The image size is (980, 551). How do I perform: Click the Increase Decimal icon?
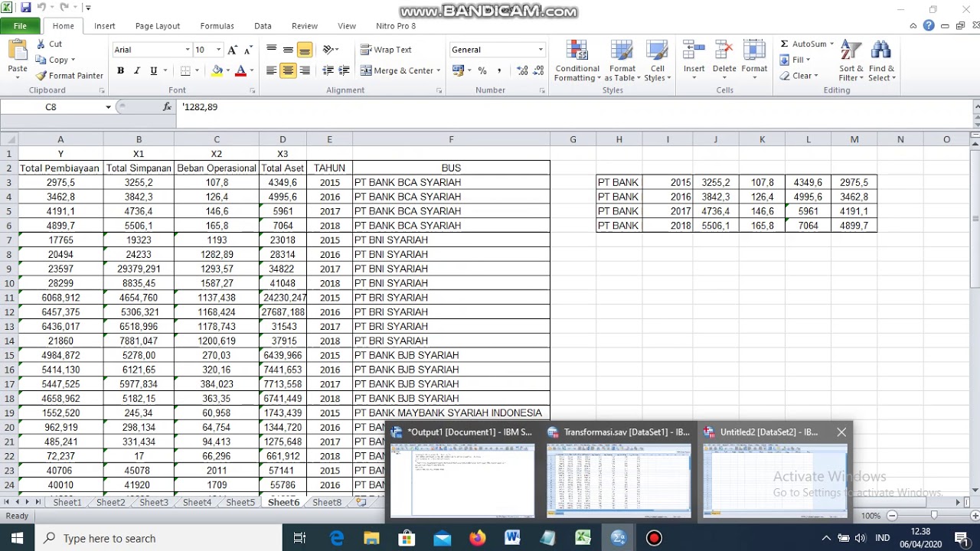click(522, 70)
